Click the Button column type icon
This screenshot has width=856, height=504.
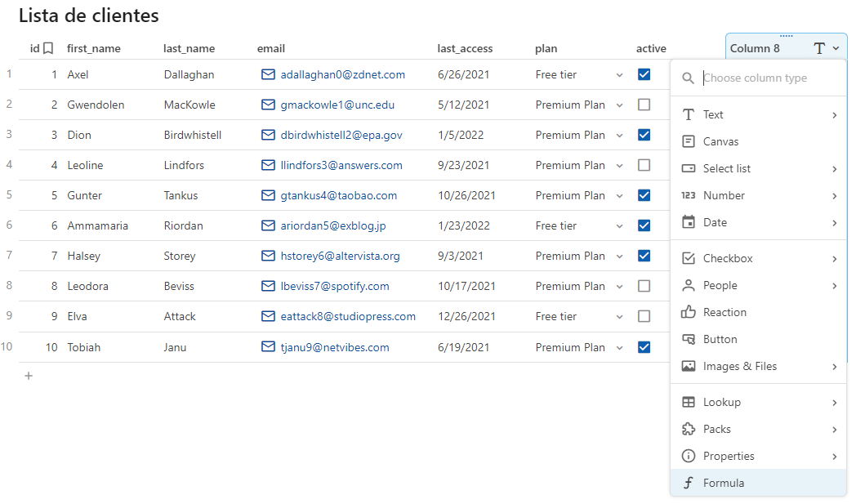[689, 339]
